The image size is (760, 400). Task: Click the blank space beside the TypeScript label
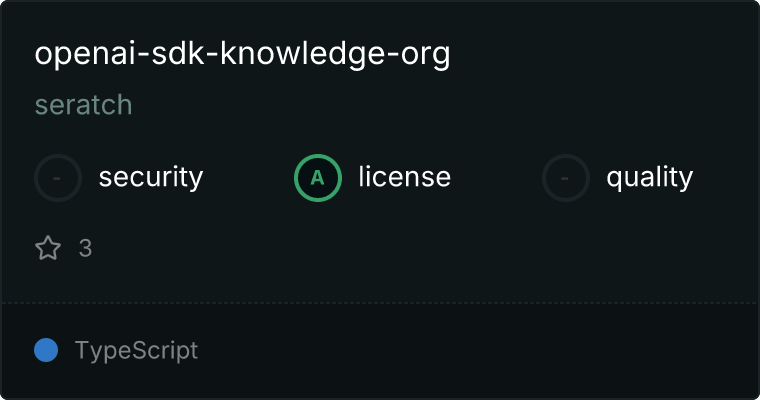click(475, 350)
